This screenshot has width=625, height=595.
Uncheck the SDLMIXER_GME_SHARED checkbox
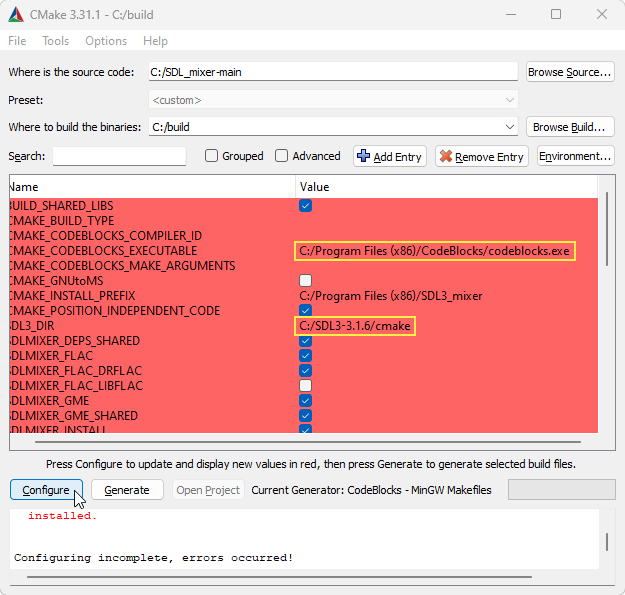tap(305, 416)
